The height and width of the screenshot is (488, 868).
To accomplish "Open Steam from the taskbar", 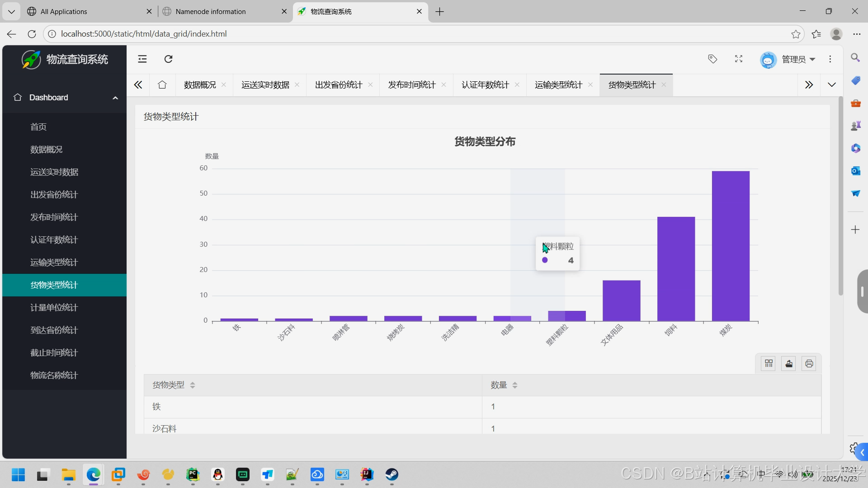I will (392, 475).
